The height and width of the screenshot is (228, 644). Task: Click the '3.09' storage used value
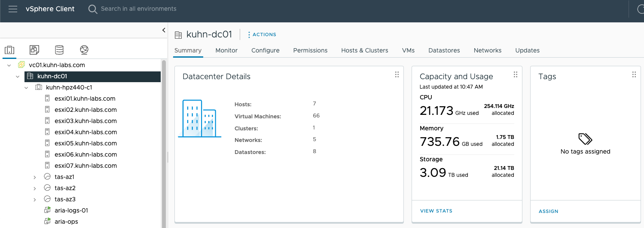point(433,173)
